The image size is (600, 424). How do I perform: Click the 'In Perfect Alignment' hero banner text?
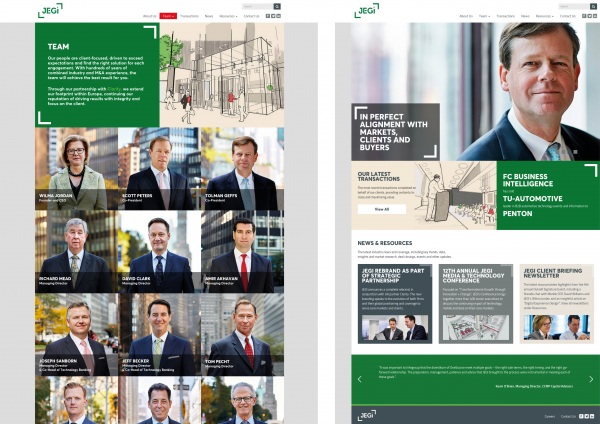(x=393, y=132)
